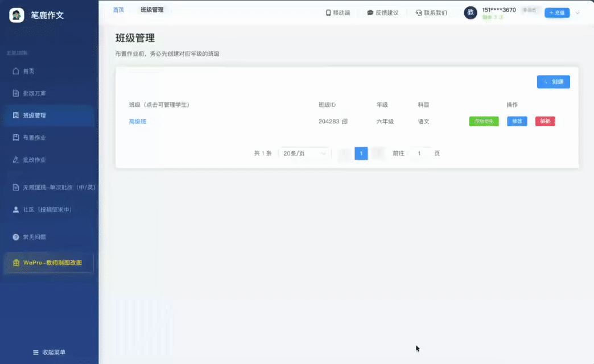Image resolution: width=594 pixels, height=364 pixels.
Task: Click the 移动端 phone icon link
Action: [x=337, y=13]
